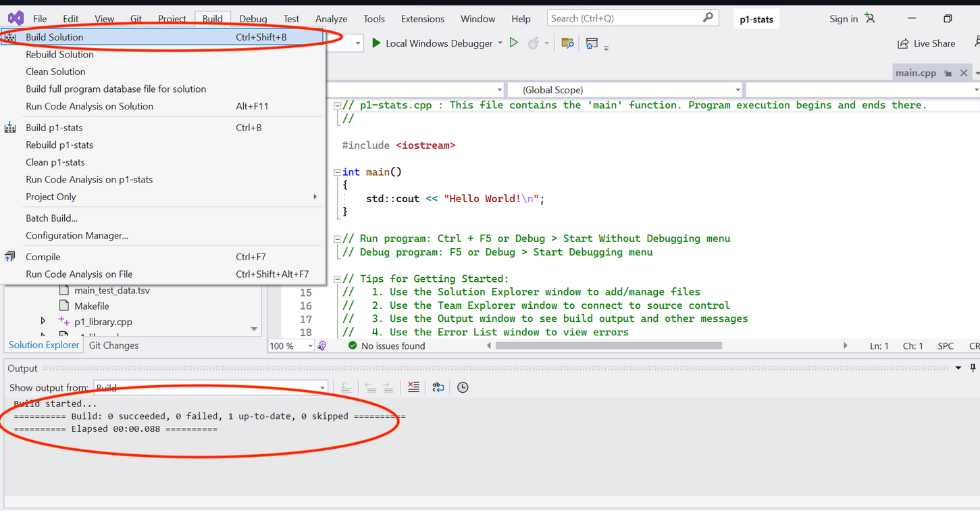The height and width of the screenshot is (511, 980).
Task: Clear all output with the red X icon
Action: pos(413,387)
